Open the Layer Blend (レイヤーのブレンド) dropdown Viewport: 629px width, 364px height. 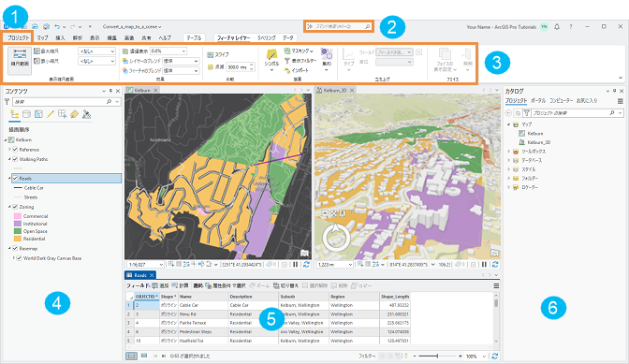(181, 61)
